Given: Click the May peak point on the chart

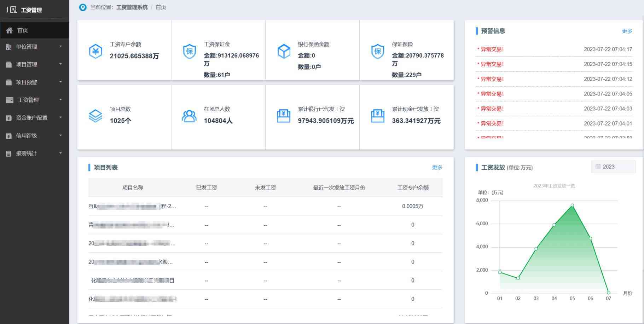Looking at the screenshot, I should (572, 205).
